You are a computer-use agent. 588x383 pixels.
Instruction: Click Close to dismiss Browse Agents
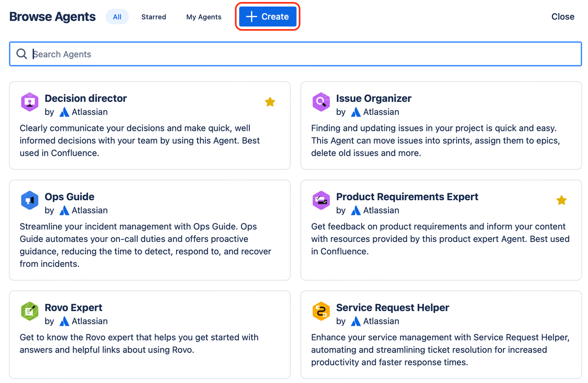coord(562,17)
